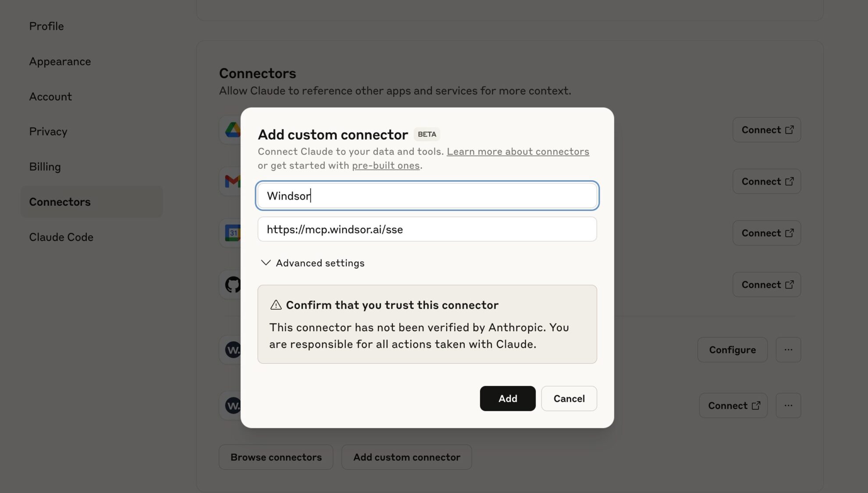The height and width of the screenshot is (493, 868).
Task: Cancel the add custom connector dialog
Action: [x=569, y=398]
